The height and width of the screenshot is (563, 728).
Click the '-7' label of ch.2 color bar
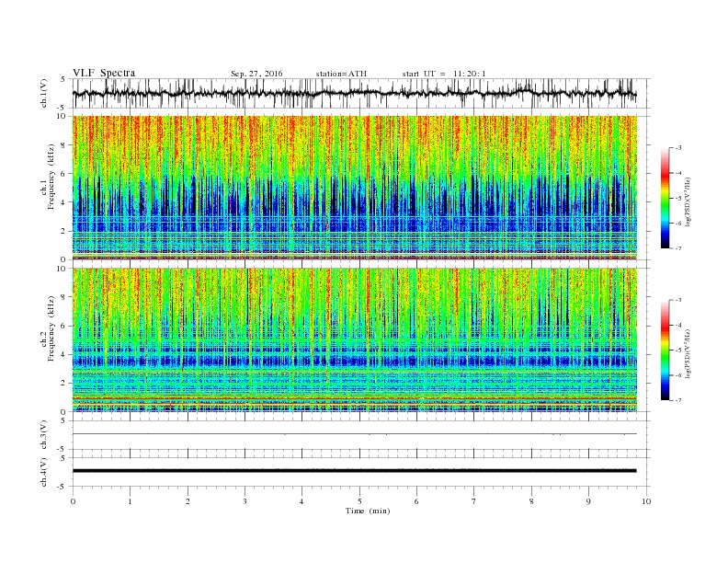[x=677, y=400]
